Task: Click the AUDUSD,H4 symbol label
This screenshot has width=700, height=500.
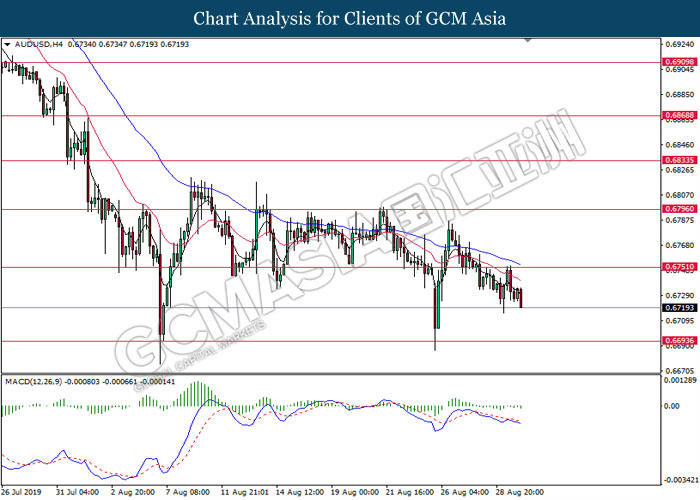Action: point(35,45)
